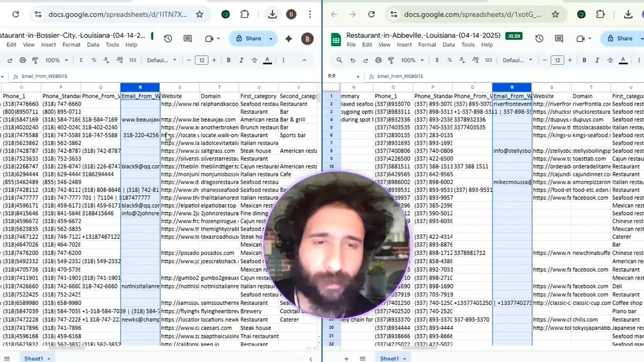Open comments in Abbeville sheet

pos(559,39)
